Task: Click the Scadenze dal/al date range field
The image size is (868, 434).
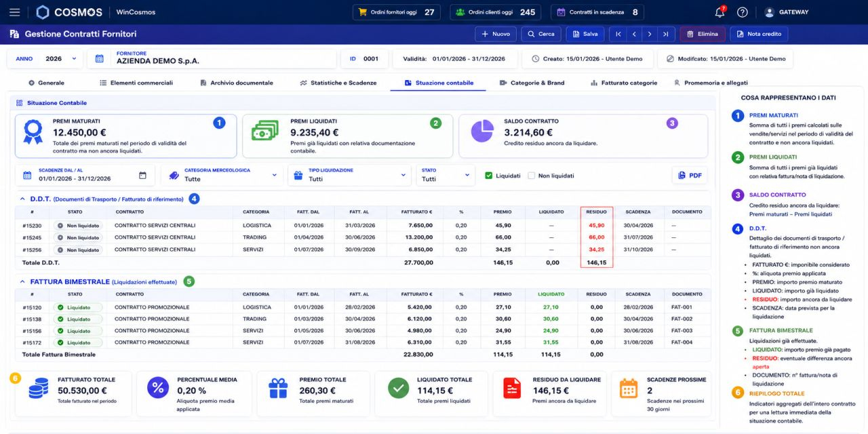Action: (85, 175)
